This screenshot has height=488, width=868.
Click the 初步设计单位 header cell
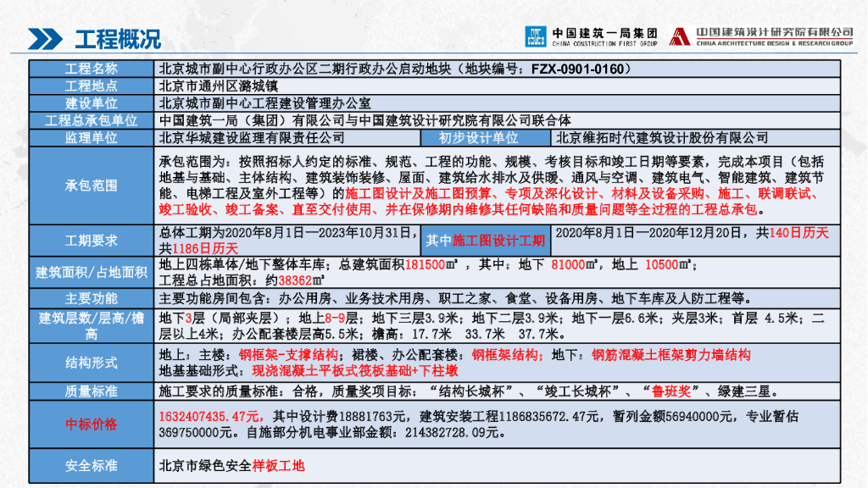tap(486, 138)
